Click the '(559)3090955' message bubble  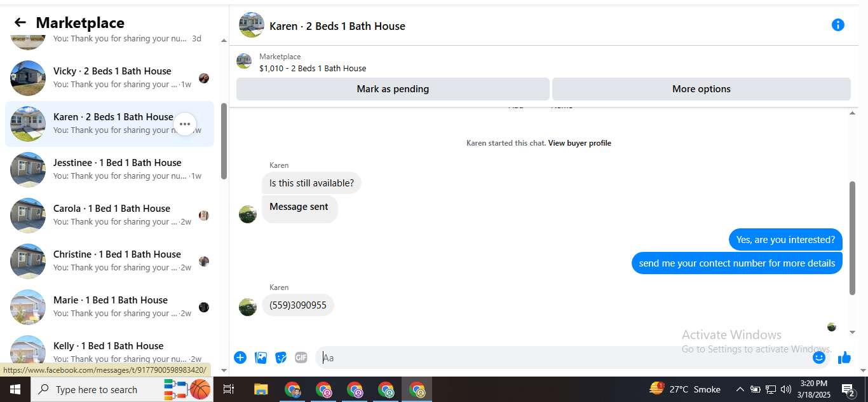298,305
